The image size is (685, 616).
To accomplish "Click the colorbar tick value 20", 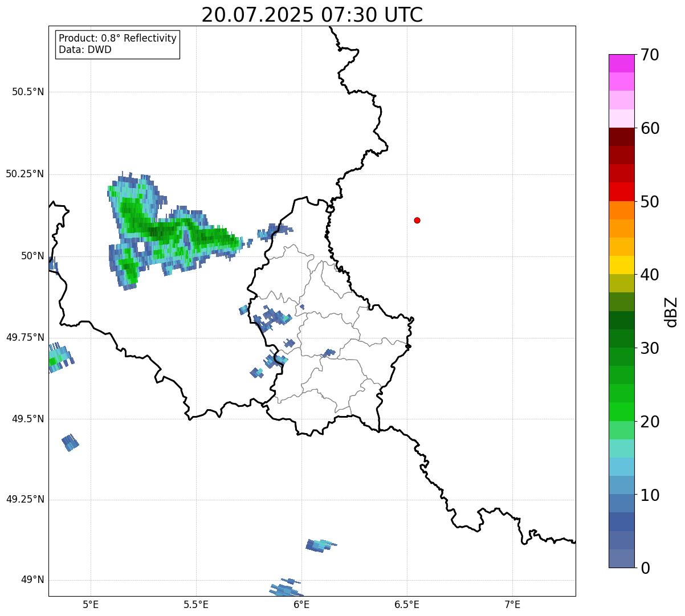I will coord(650,422).
